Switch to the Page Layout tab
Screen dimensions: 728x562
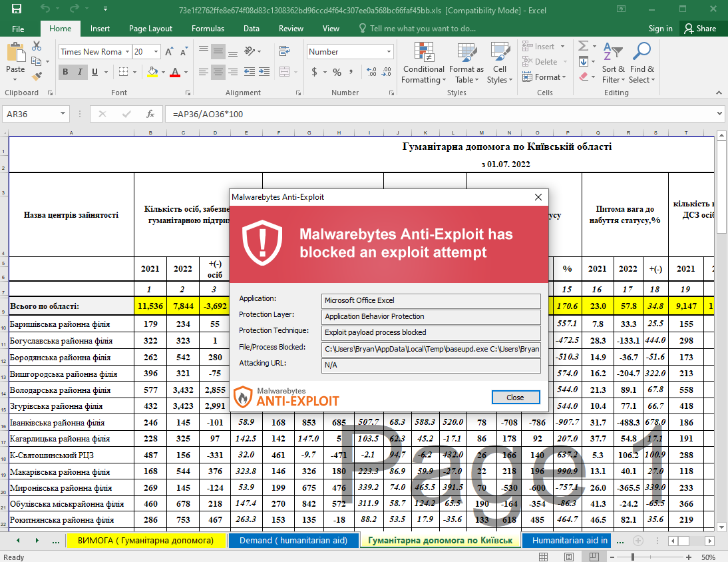(x=150, y=29)
